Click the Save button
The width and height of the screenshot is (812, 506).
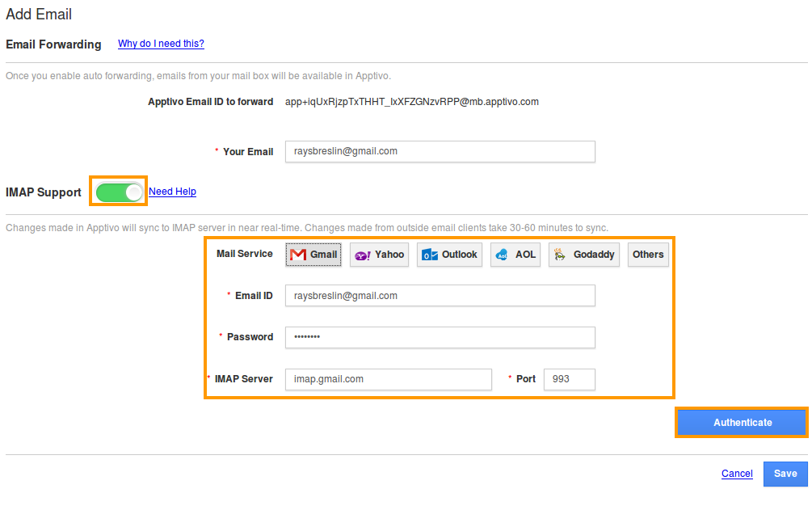(785, 474)
